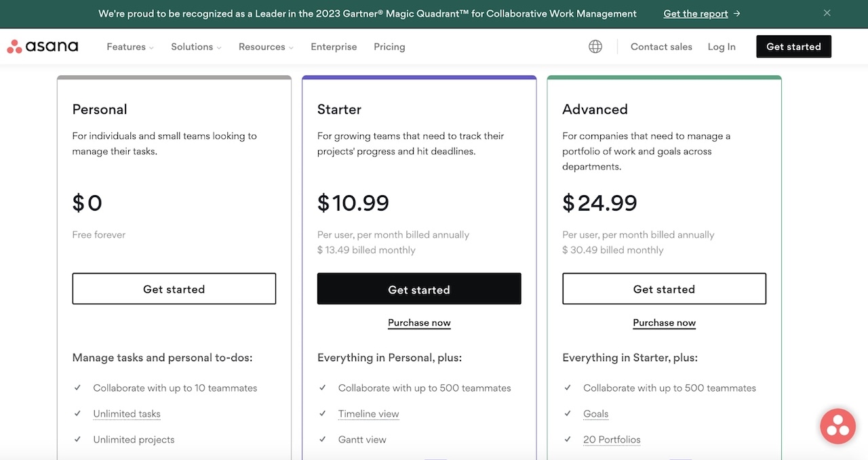
Task: Click Log In
Action: point(722,46)
